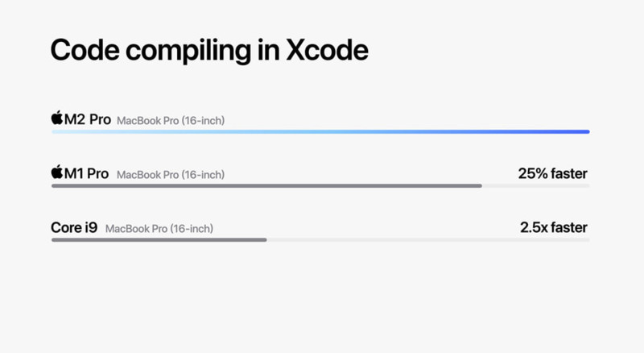Click 'MacBook Pro (16-inch)' next to M1 Pro
The width and height of the screenshot is (644, 353).
[171, 175]
